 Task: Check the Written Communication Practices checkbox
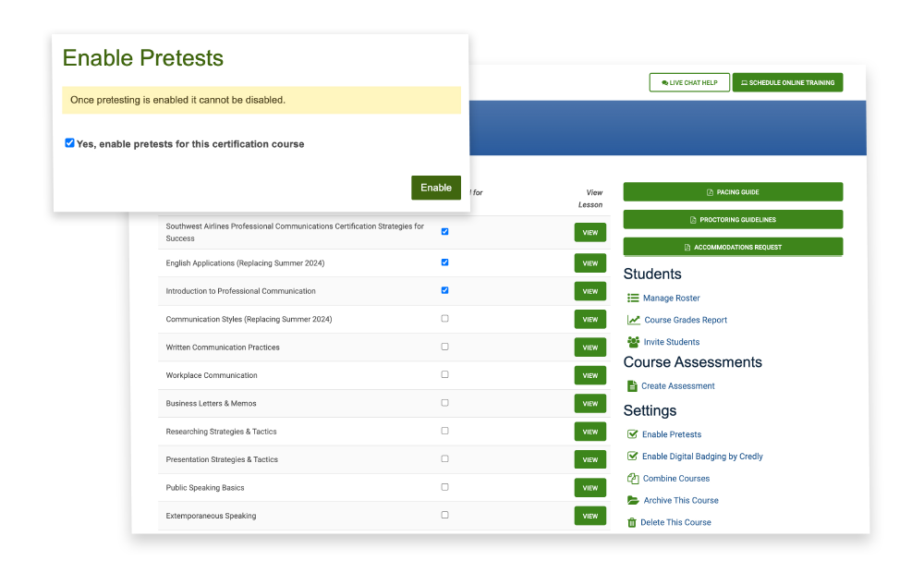pos(445,347)
